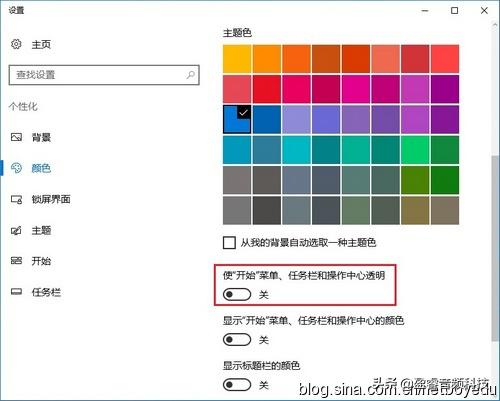Click the 开始 tiles icon
This screenshot has height=401, width=500.
[16, 261]
